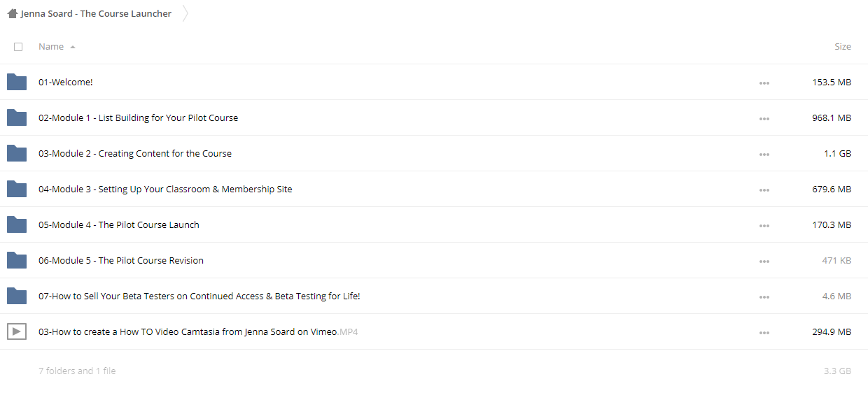
Task: Toggle the select all checkbox
Action: [x=18, y=47]
